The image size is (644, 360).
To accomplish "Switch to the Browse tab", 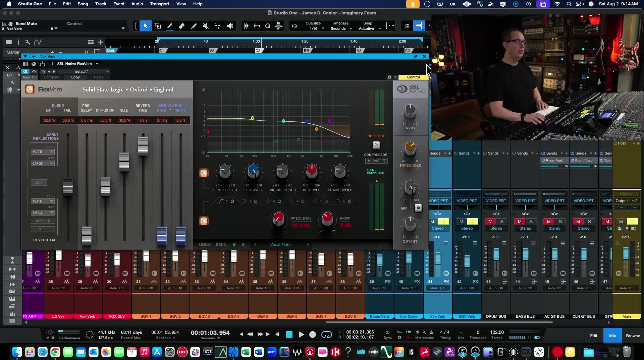I will (x=633, y=336).
